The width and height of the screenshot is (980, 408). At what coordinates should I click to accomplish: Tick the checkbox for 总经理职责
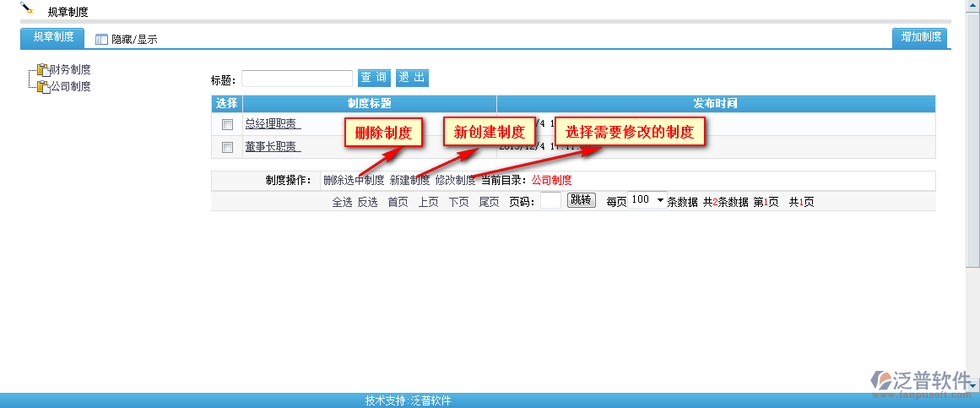tap(228, 124)
